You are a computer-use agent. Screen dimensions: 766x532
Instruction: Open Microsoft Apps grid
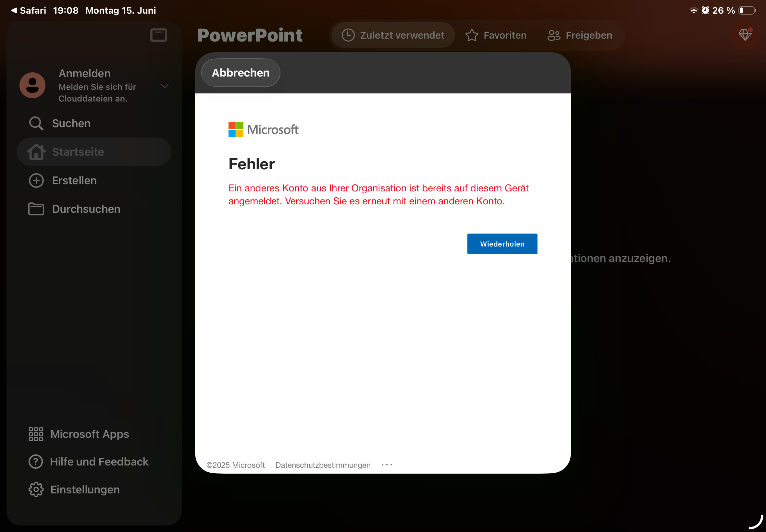[x=79, y=434]
